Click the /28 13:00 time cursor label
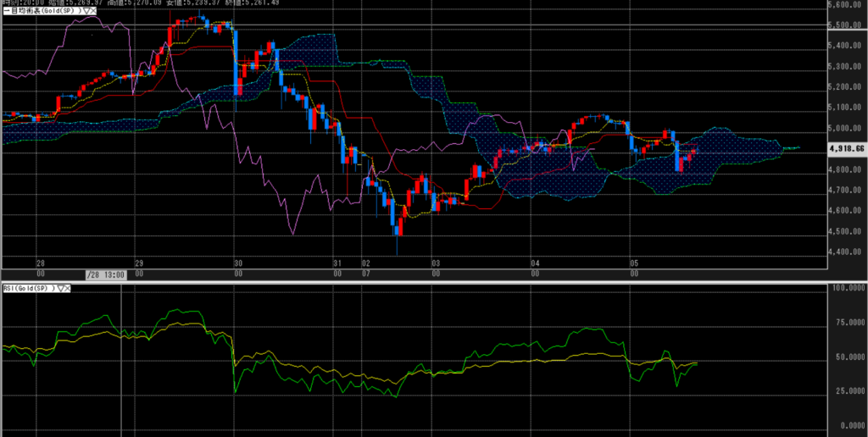868x437 pixels. [106, 274]
